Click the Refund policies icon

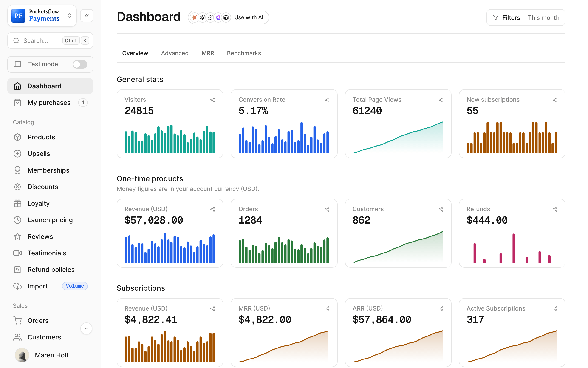pos(17,269)
